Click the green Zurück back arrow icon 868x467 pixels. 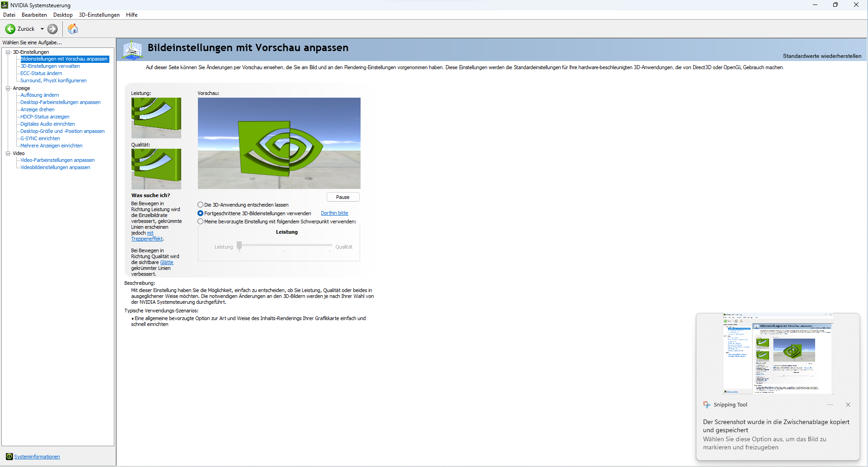[10, 29]
